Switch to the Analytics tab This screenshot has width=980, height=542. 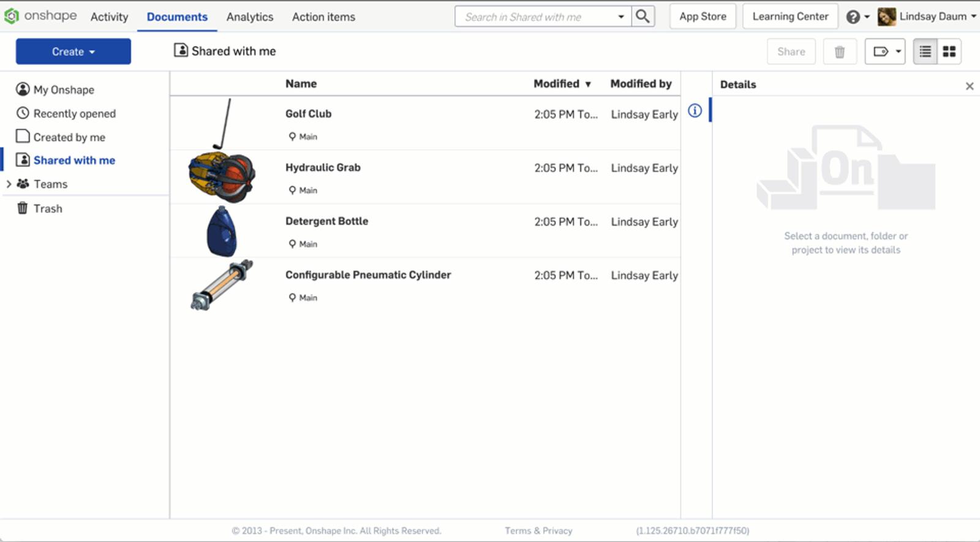tap(249, 17)
